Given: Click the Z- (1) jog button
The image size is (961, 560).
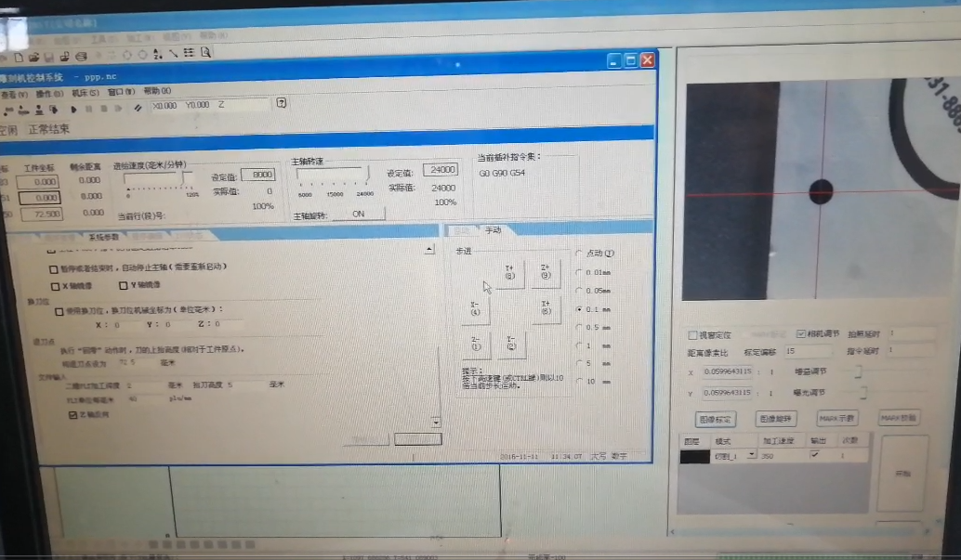Looking at the screenshot, I should point(475,345).
